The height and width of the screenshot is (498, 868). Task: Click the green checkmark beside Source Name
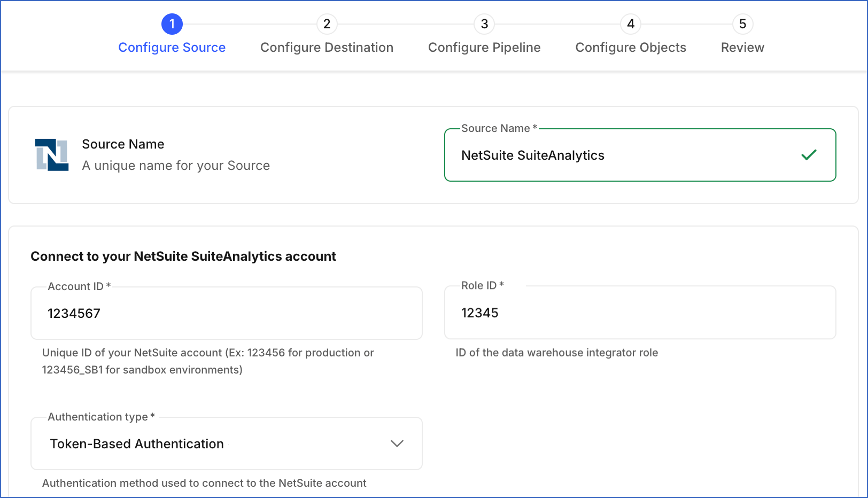(809, 154)
